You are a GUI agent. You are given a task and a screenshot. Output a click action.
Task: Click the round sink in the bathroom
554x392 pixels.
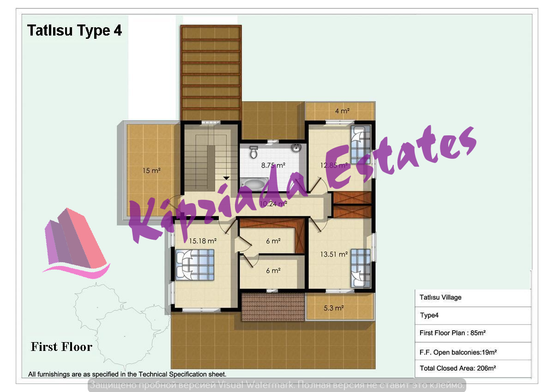[296, 148]
